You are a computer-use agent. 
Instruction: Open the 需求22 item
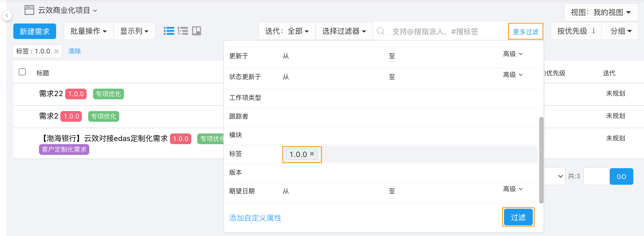pyautogui.click(x=51, y=94)
